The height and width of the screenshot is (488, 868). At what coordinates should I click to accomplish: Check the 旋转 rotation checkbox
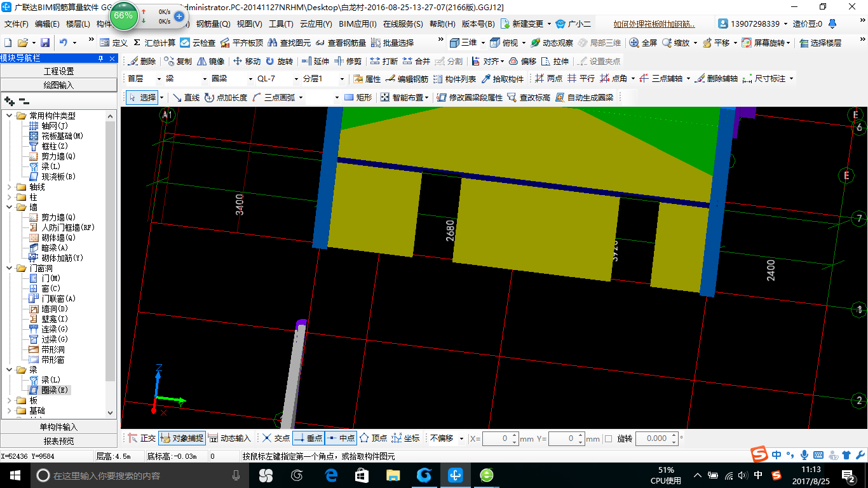(x=609, y=438)
